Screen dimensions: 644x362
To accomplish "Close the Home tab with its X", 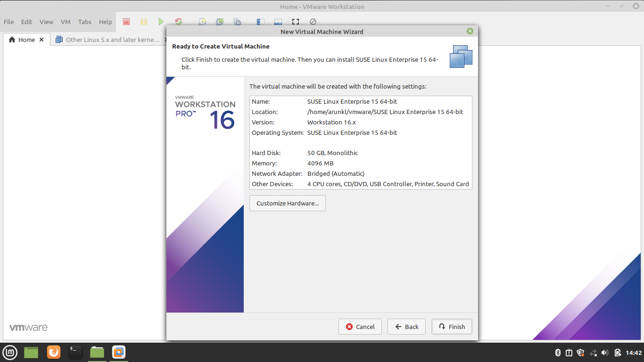I will click(x=41, y=40).
